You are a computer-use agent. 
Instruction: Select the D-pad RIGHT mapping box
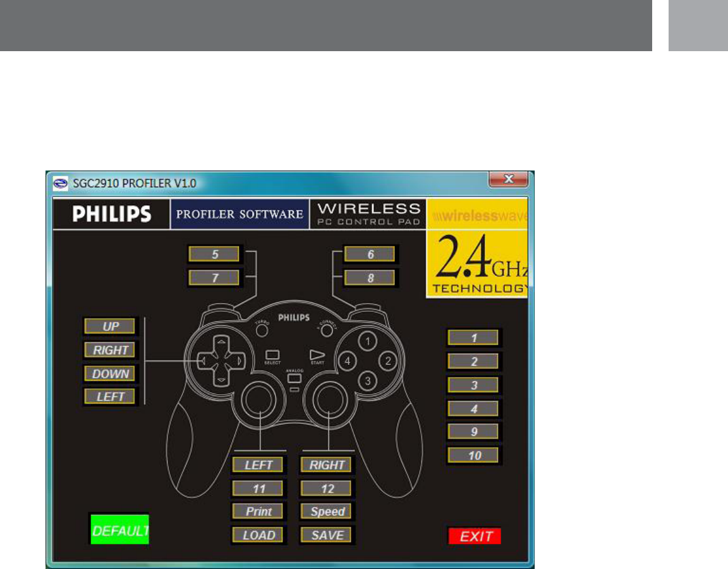coord(109,350)
